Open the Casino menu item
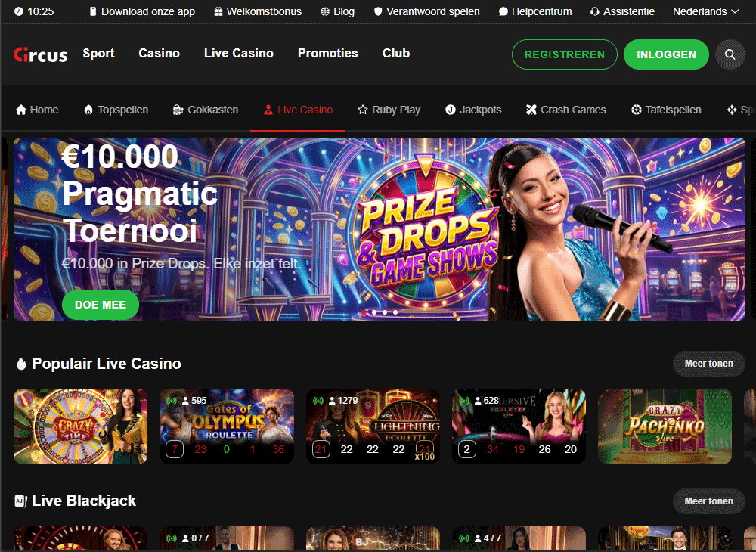Viewport: 756px width, 552px height. (x=159, y=53)
